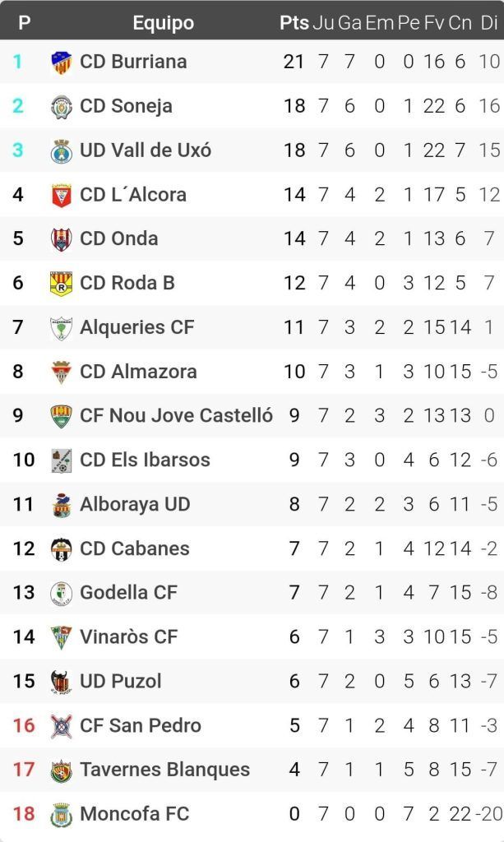Click the CD L´Alcora shield icon
The height and width of the screenshot is (842, 504).
(61, 196)
